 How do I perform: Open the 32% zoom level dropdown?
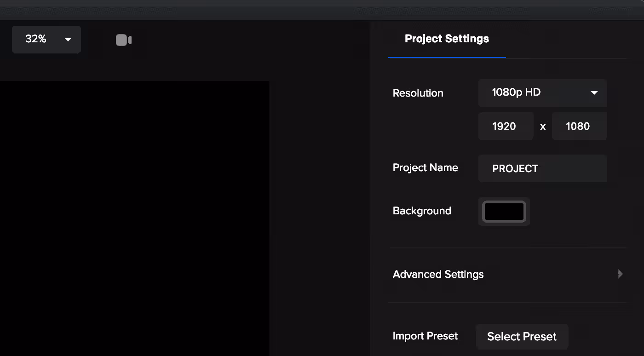pos(46,40)
